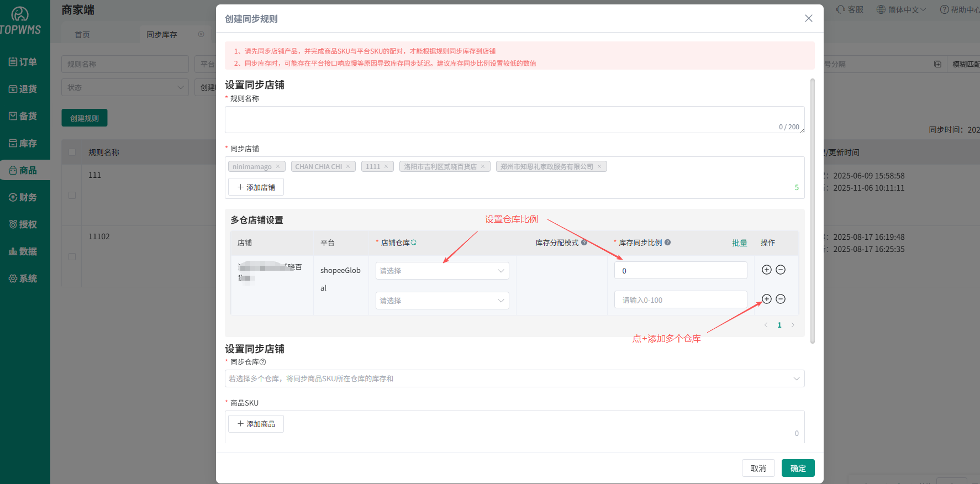Switch to the 同步库存 tab
The width and height of the screenshot is (980, 484).
pos(162,34)
